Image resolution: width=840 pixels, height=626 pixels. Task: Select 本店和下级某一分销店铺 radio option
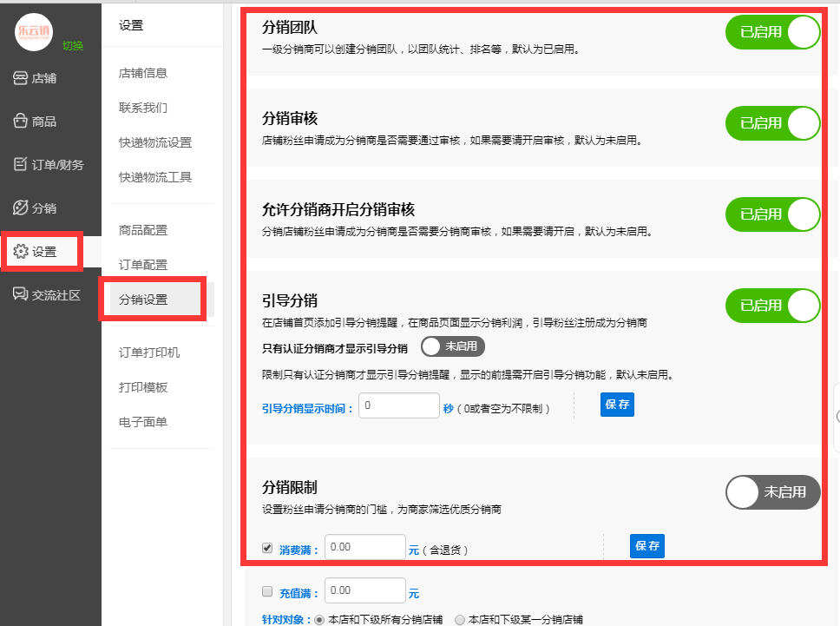460,620
